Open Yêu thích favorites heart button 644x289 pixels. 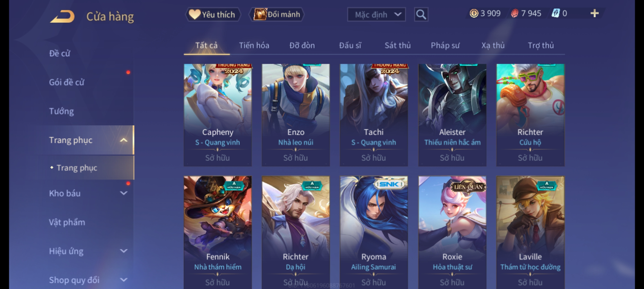tap(213, 14)
